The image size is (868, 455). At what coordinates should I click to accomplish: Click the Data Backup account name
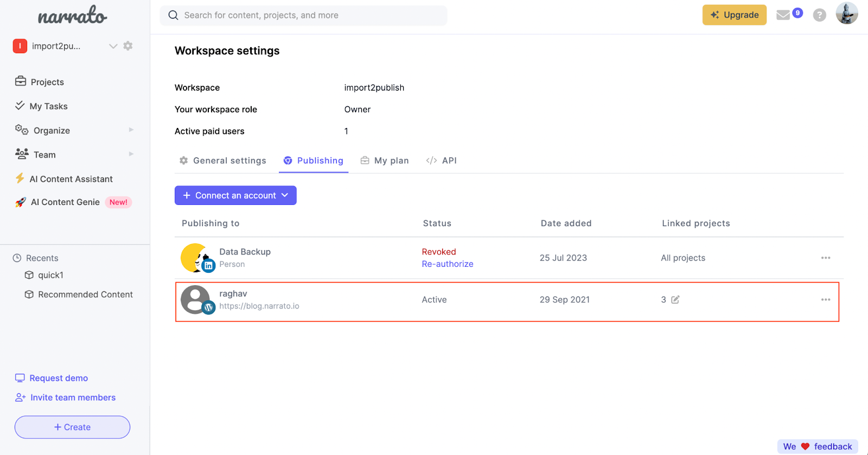coord(245,252)
